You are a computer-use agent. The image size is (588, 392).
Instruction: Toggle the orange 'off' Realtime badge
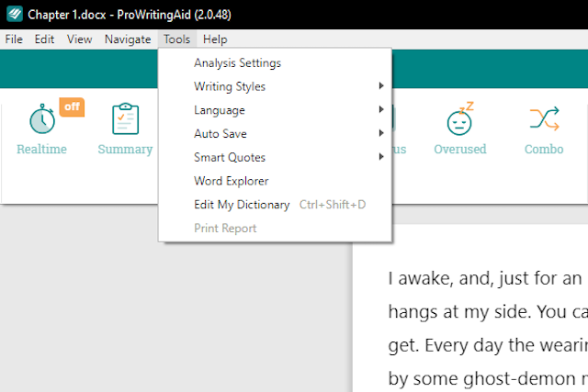[72, 107]
